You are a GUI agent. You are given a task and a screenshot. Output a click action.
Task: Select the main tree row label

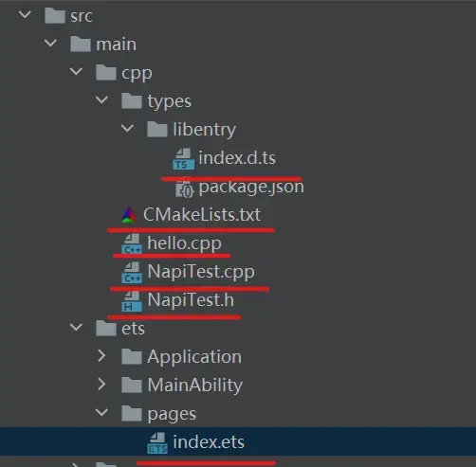pyautogui.click(x=117, y=45)
